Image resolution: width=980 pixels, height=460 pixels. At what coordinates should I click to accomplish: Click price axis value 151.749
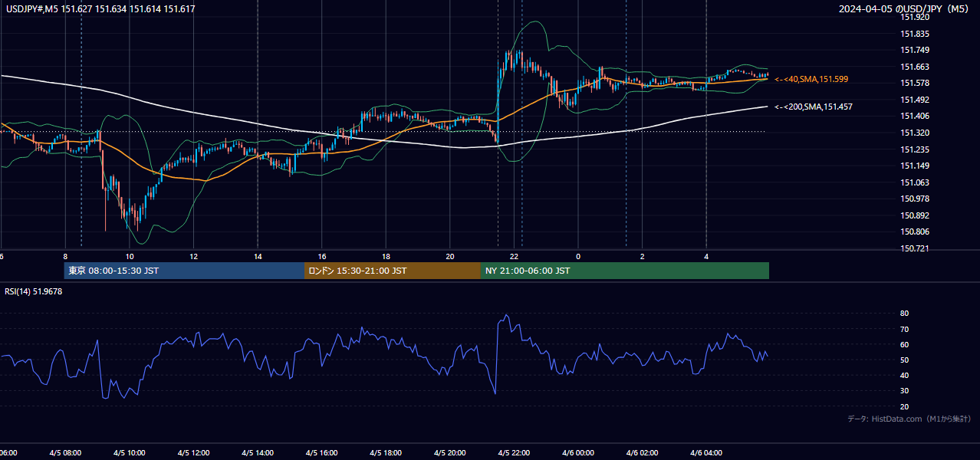coord(915,50)
